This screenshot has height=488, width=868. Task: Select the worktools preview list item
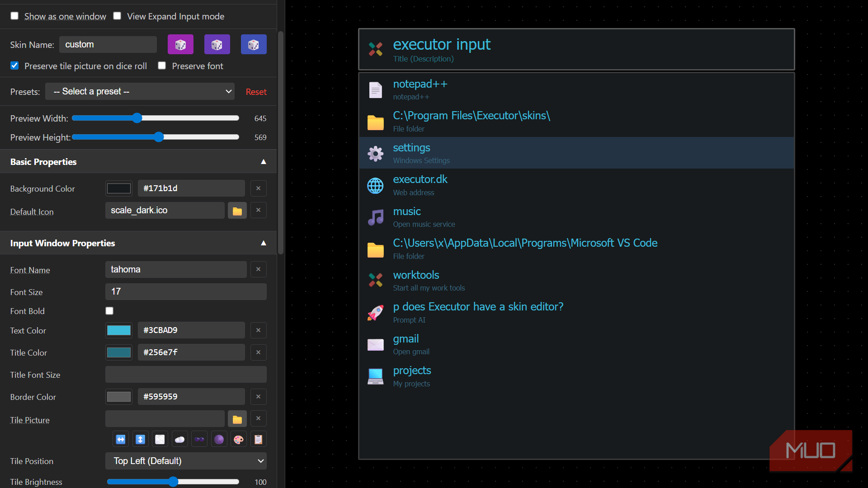click(x=576, y=281)
